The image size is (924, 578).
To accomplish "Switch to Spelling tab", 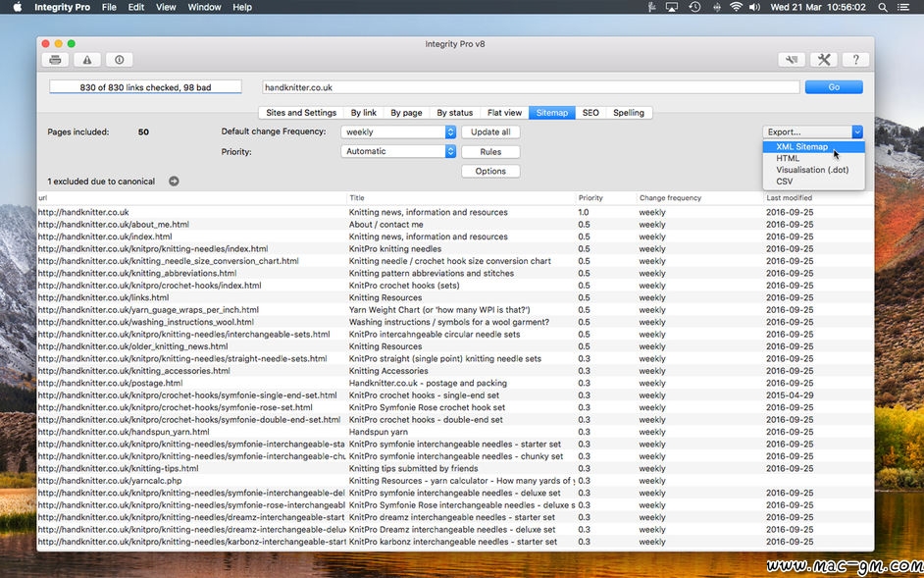I will (x=629, y=113).
